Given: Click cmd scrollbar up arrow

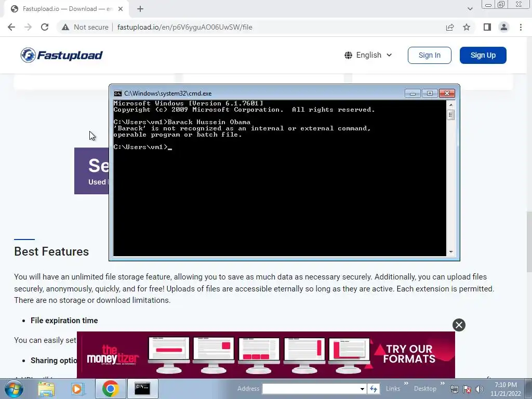Looking at the screenshot, I should 451,104.
